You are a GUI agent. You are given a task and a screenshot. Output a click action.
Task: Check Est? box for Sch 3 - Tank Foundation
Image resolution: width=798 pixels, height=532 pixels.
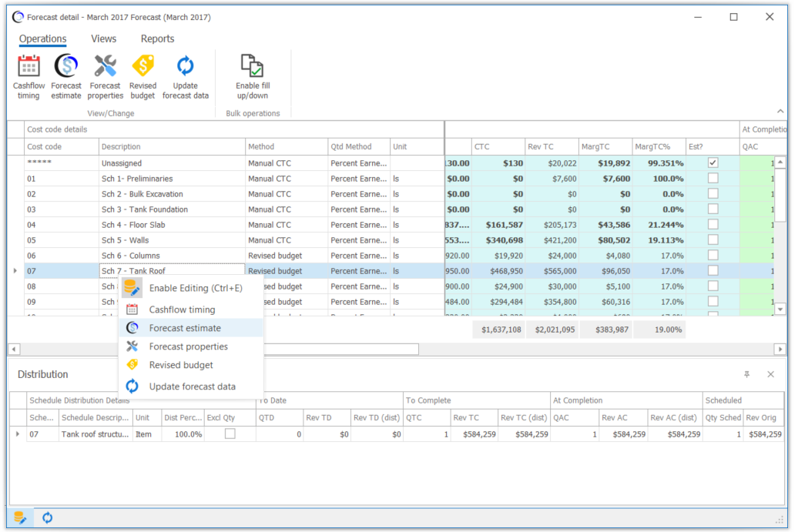click(713, 209)
